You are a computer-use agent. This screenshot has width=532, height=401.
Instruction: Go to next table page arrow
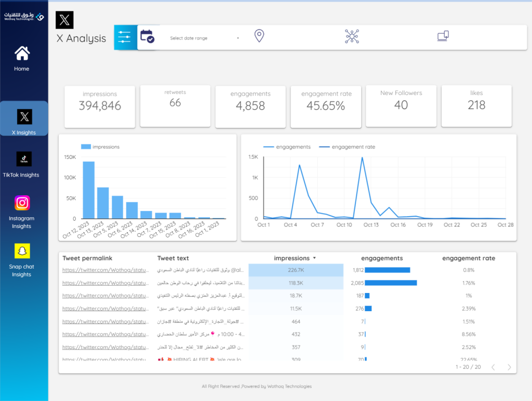[x=509, y=367]
